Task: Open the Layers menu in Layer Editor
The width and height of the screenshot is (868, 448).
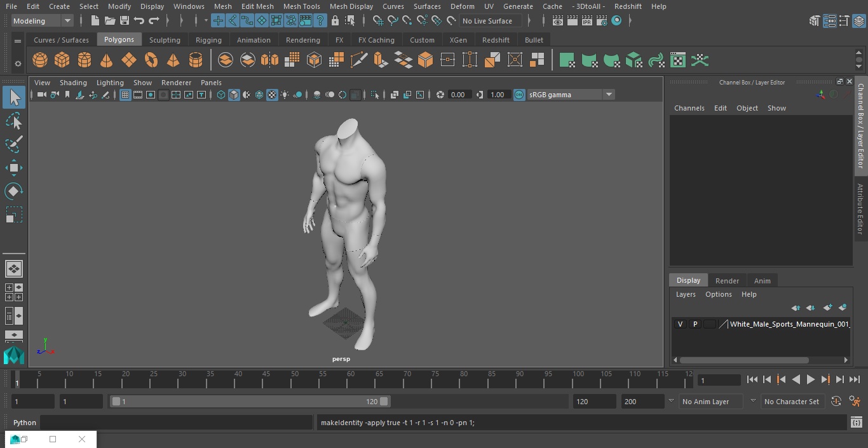Action: click(x=685, y=294)
